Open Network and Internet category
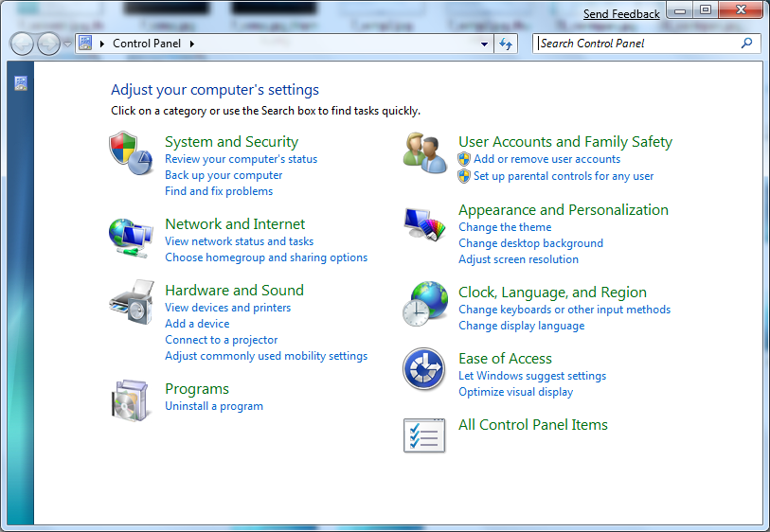 click(x=235, y=223)
